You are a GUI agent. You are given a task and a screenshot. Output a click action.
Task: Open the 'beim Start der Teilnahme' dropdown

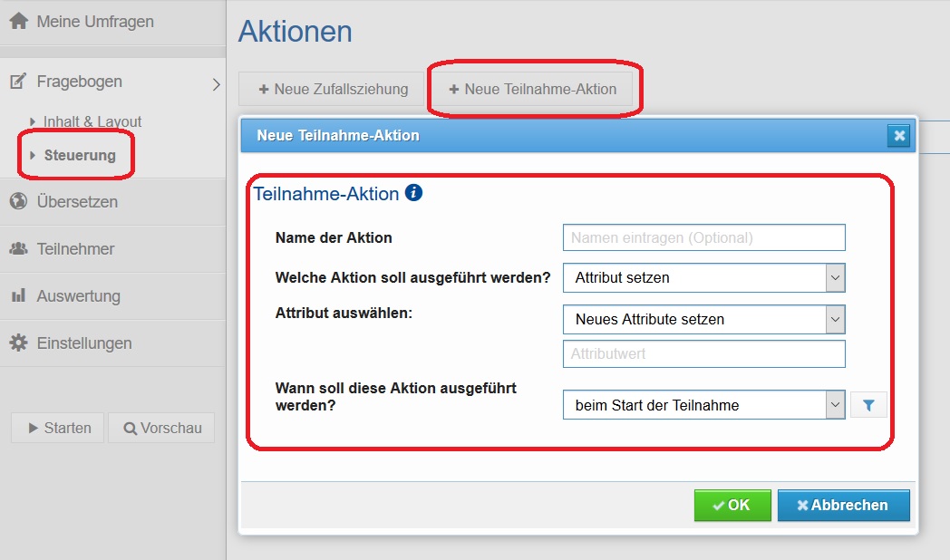pyautogui.click(x=704, y=405)
